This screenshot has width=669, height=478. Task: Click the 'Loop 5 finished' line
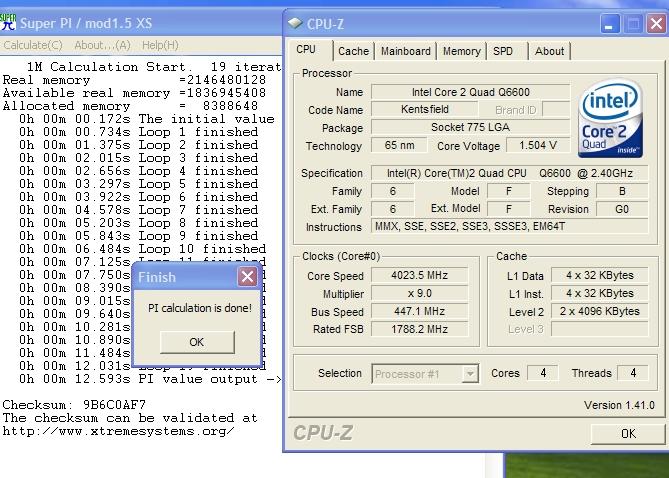click(138, 184)
